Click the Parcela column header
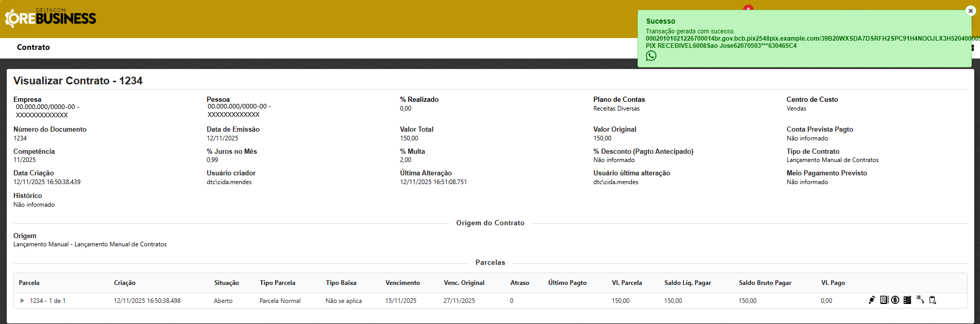 [x=29, y=283]
